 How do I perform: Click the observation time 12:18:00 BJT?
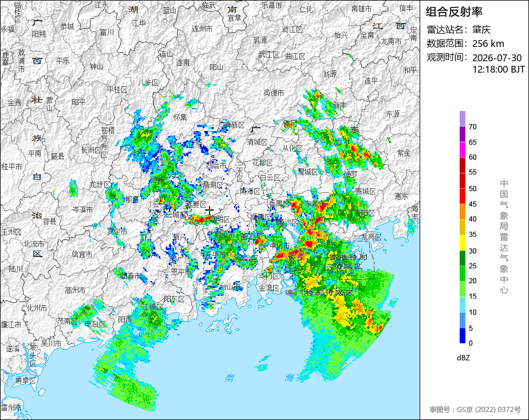click(498, 69)
